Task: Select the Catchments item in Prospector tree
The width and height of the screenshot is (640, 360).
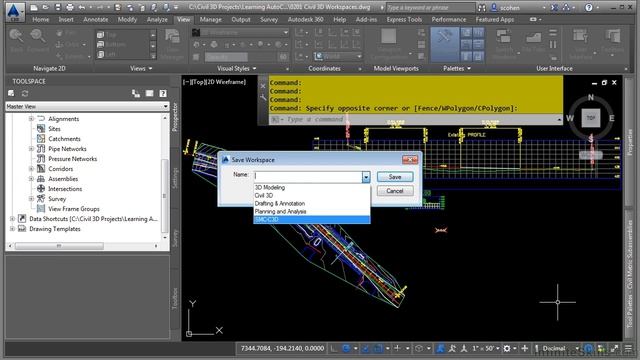Action: click(x=64, y=139)
